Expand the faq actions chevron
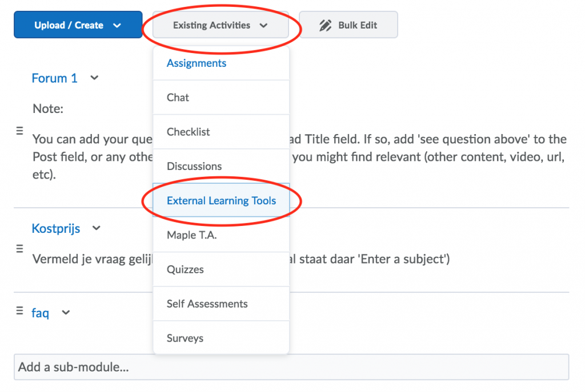This screenshot has height=392, width=585. [x=65, y=313]
